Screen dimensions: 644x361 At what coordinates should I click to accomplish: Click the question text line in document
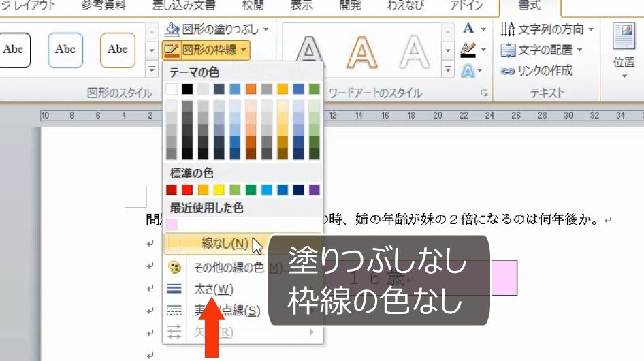379,219
